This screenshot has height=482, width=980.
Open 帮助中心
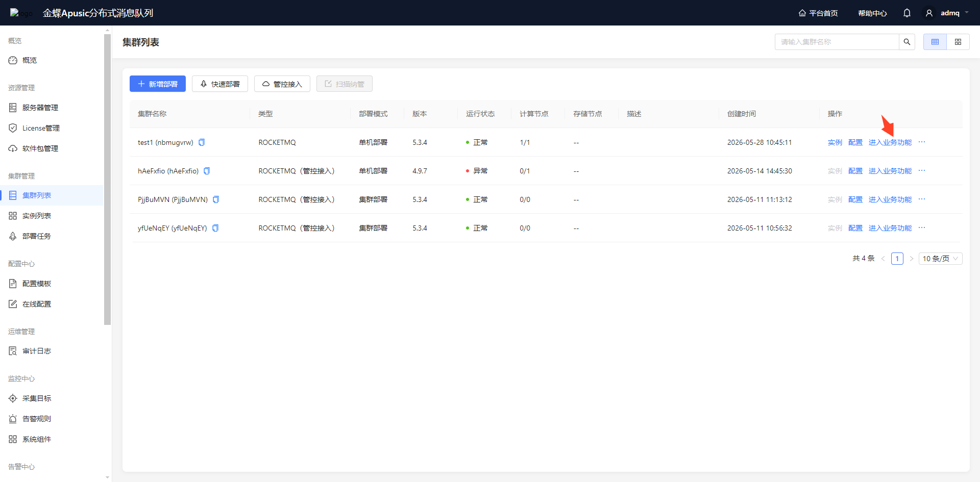click(872, 13)
